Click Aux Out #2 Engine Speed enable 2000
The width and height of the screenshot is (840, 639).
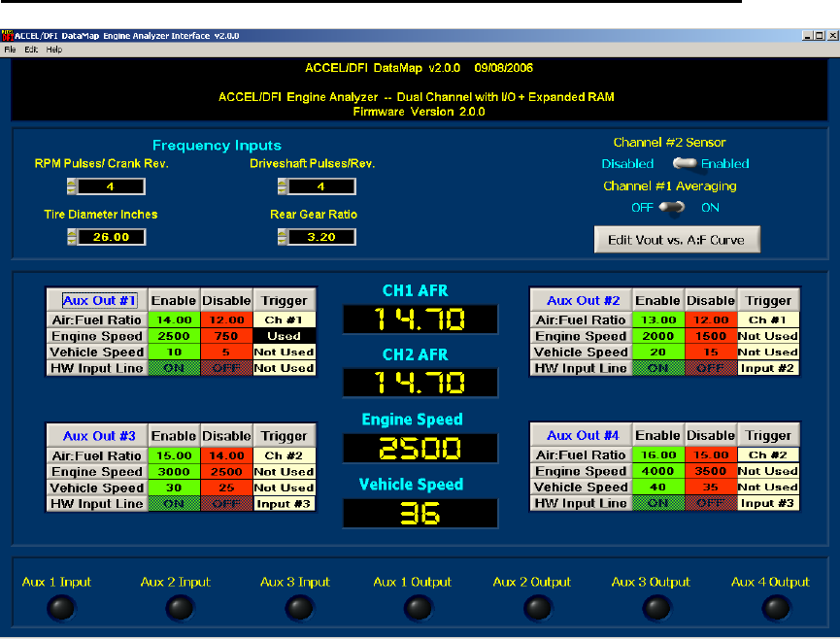658,336
